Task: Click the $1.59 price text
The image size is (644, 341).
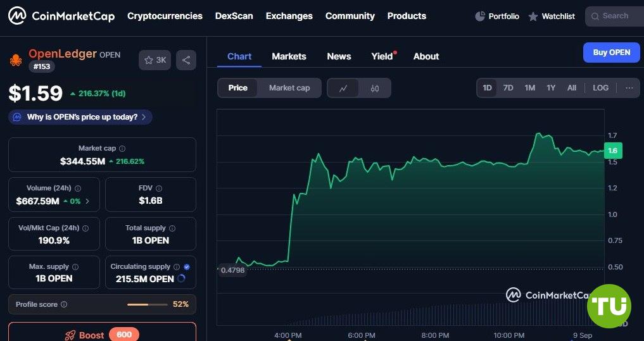Action: pos(35,93)
